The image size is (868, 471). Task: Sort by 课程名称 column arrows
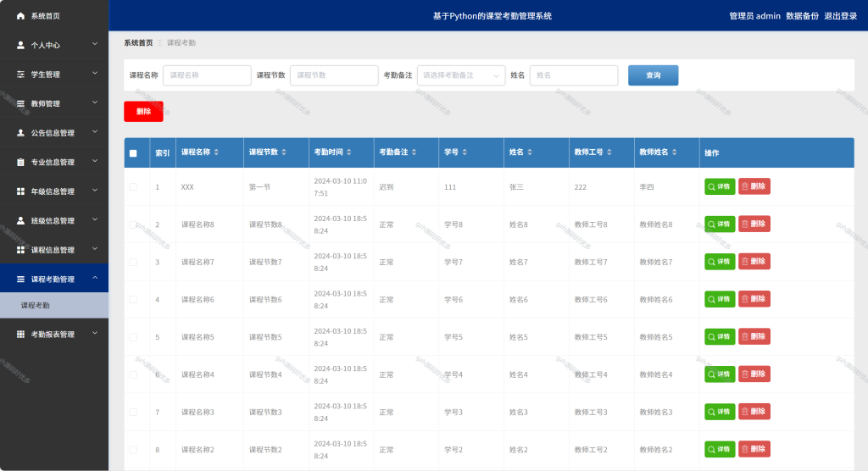pos(216,152)
